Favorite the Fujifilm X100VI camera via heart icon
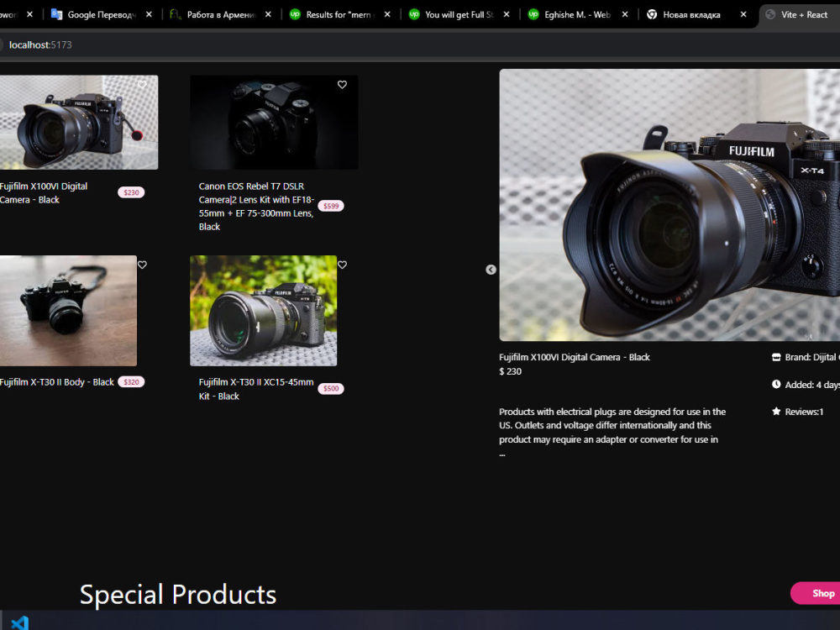Image resolution: width=840 pixels, height=630 pixels. coord(142,85)
